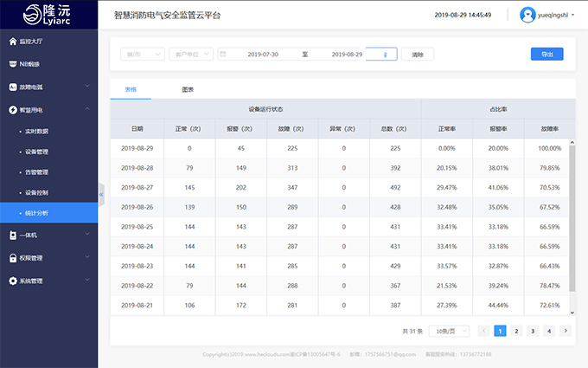588x368 pixels.
Task: Click the user avatar icon
Action: click(x=527, y=15)
